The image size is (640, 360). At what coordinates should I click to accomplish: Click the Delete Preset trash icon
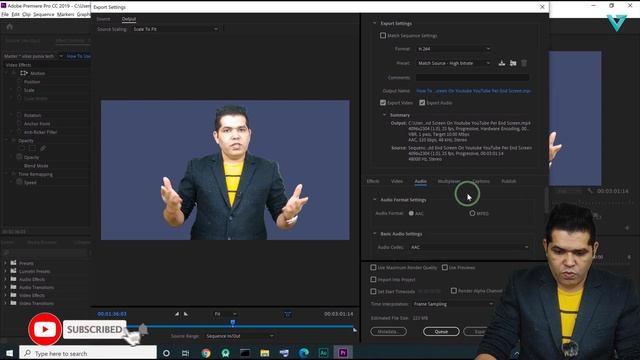point(524,63)
